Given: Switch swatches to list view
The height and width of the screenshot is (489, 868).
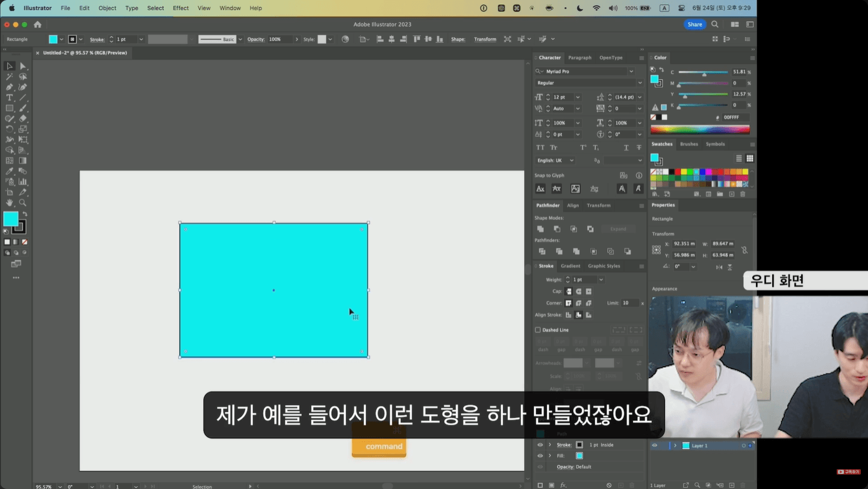Looking at the screenshot, I should pos(739,159).
